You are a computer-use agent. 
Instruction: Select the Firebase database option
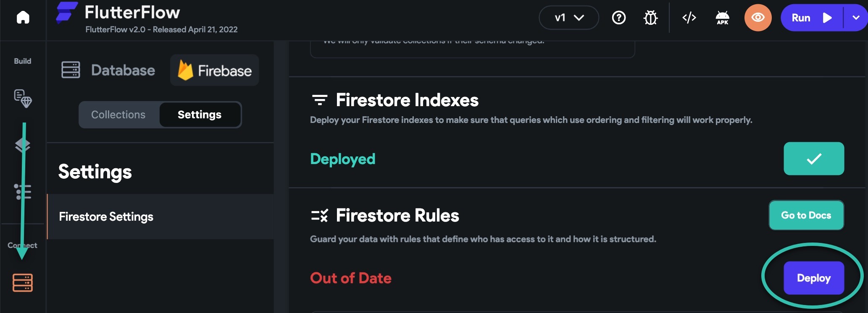pos(215,70)
